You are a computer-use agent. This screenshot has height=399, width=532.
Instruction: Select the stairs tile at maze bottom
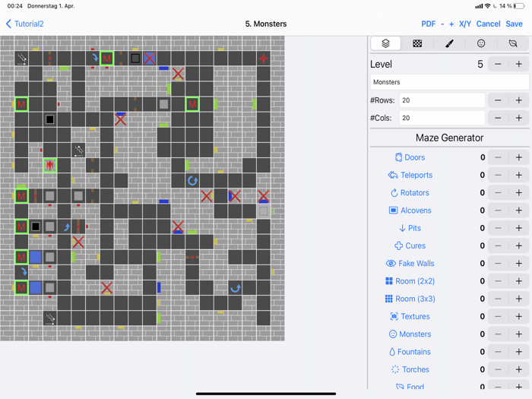(50, 318)
